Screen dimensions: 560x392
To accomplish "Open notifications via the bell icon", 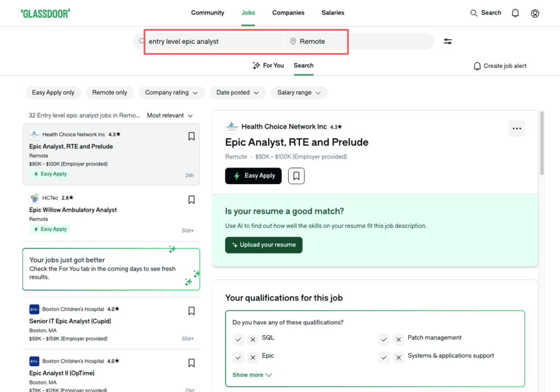I will (515, 13).
